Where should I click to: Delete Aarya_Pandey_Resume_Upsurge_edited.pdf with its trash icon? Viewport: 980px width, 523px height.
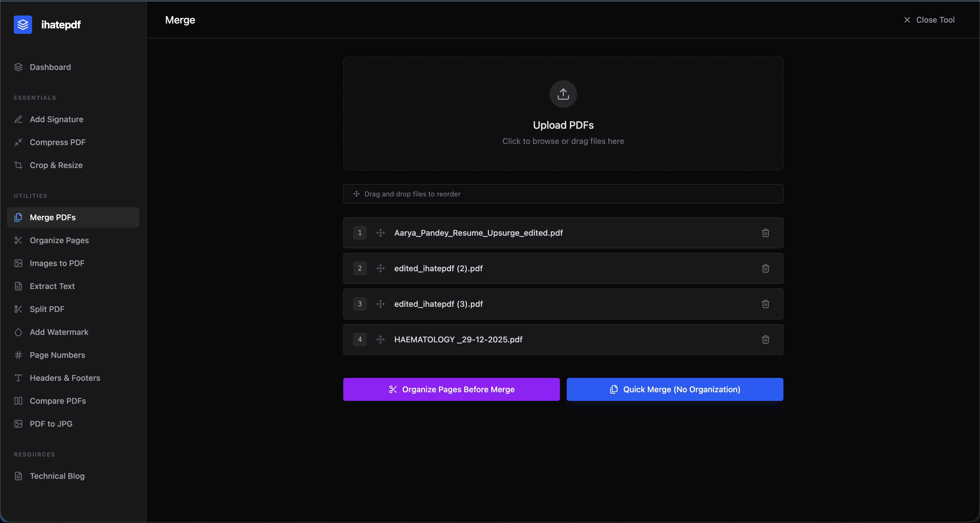tap(765, 233)
